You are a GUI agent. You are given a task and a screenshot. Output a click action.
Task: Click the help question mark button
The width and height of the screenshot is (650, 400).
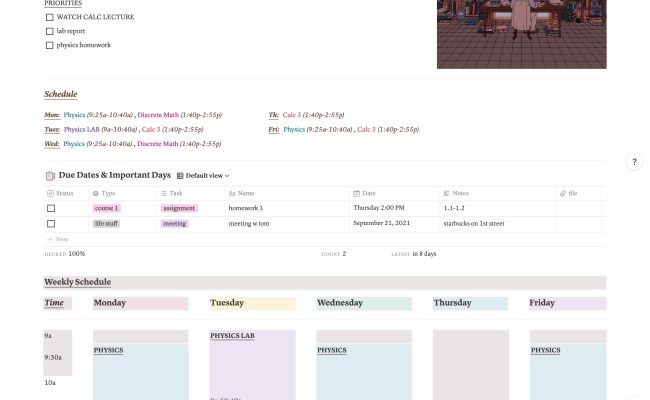[x=634, y=162]
